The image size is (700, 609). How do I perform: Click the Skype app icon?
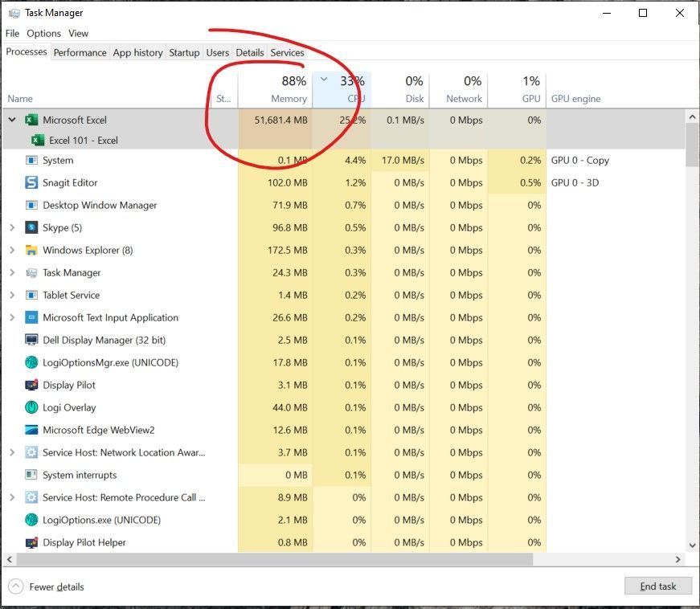[30, 227]
